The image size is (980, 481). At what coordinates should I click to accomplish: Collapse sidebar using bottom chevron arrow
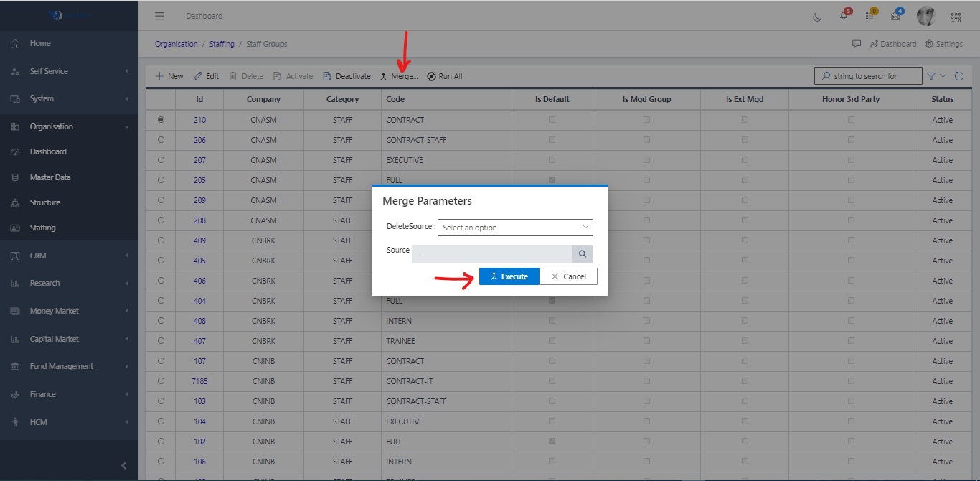coord(123,466)
